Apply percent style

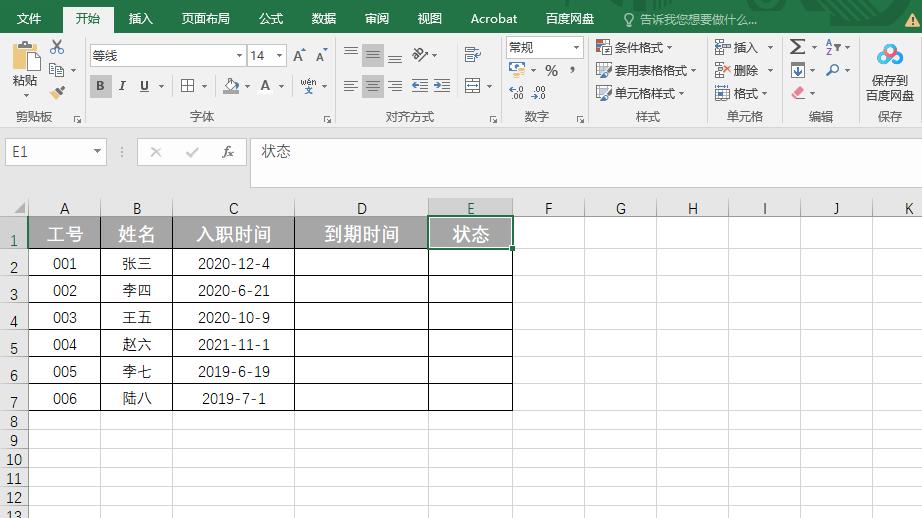pyautogui.click(x=551, y=71)
